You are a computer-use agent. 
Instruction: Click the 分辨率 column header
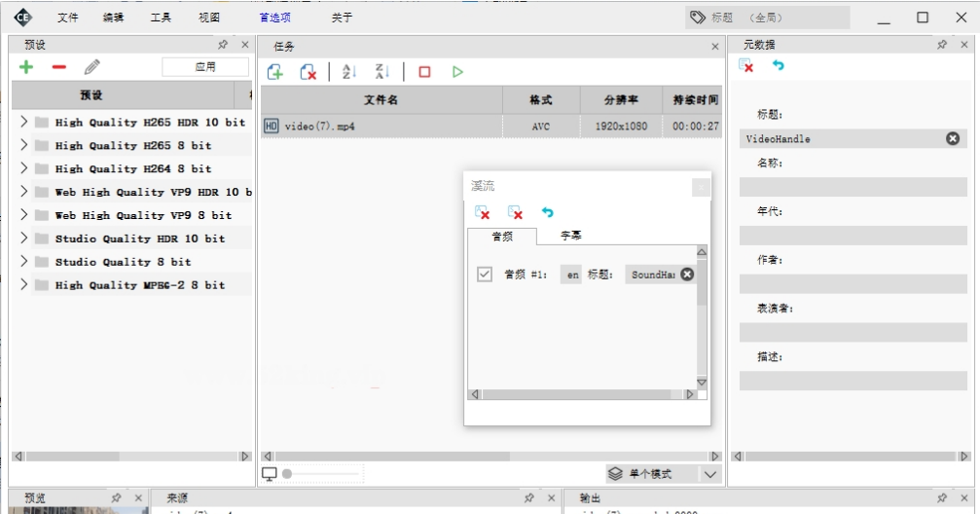tap(621, 100)
